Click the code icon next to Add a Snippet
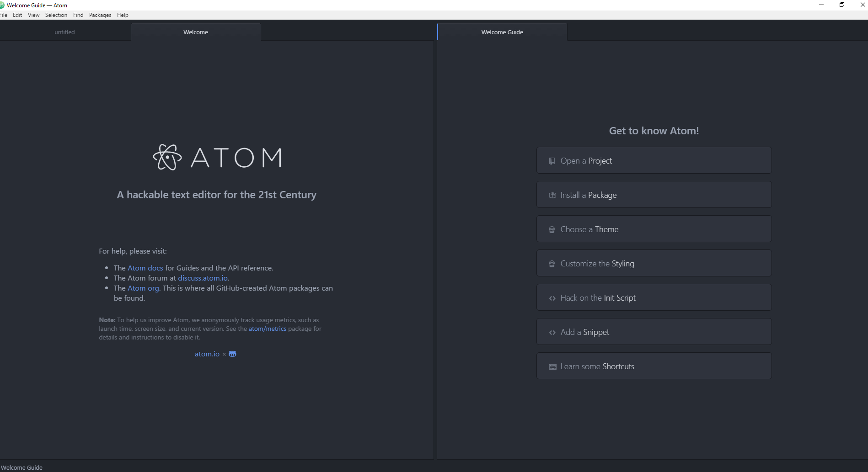The image size is (868, 472). [552, 332]
